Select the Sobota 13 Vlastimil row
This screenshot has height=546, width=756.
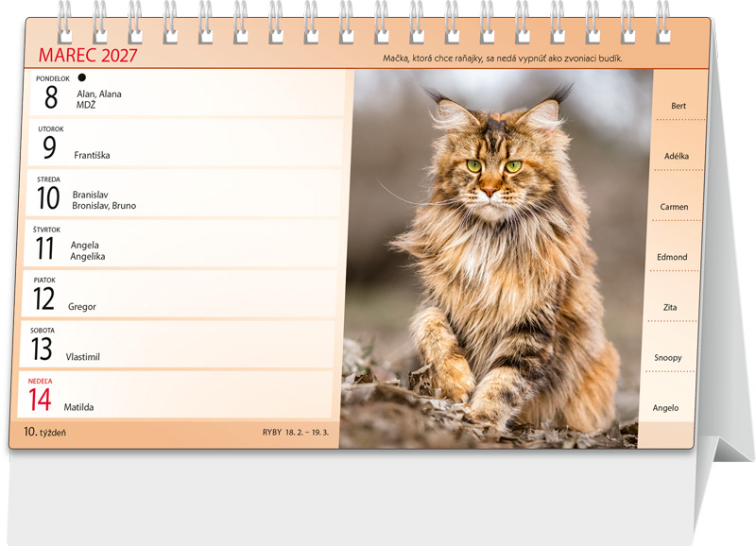178,344
